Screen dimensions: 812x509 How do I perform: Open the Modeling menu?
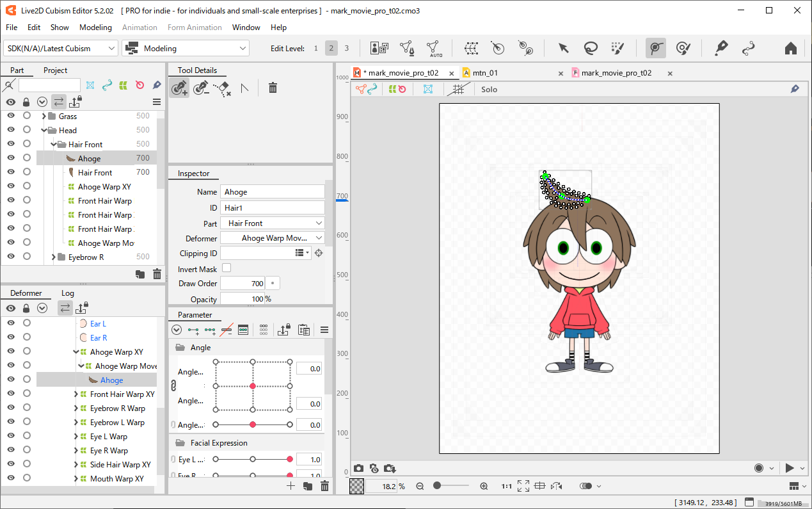pyautogui.click(x=95, y=28)
